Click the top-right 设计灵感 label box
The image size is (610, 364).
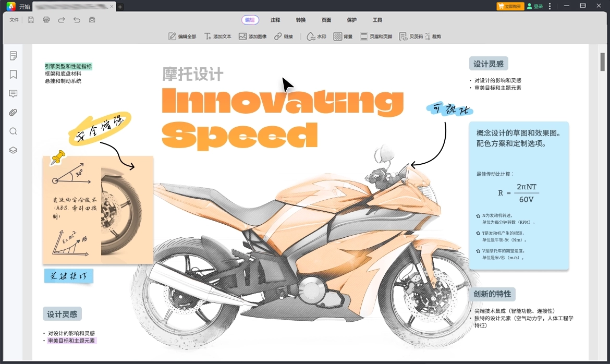point(489,64)
